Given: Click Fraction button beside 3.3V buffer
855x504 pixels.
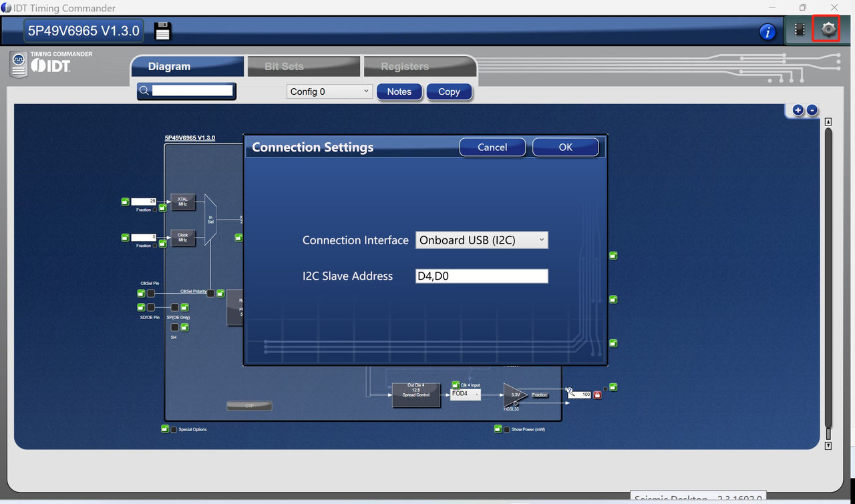Looking at the screenshot, I should point(540,395).
